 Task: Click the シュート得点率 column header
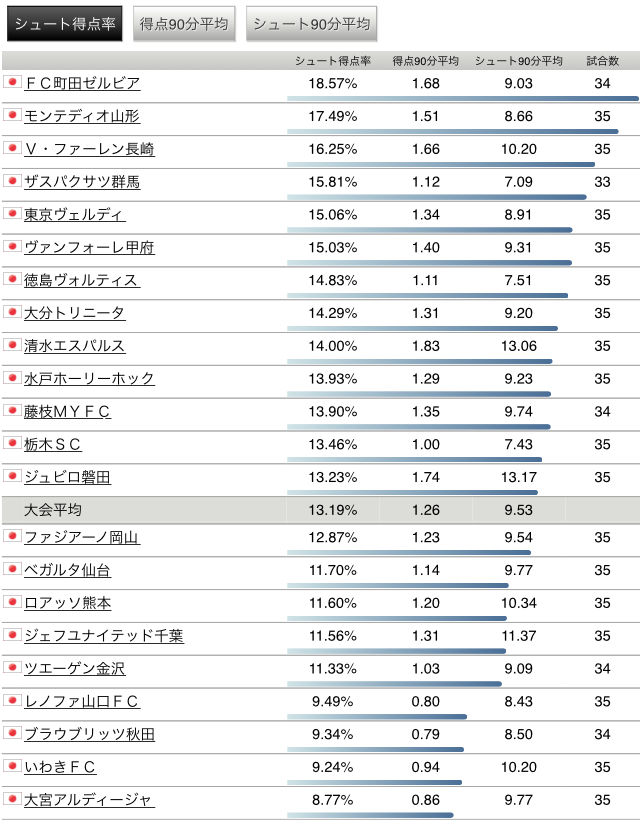click(333, 61)
